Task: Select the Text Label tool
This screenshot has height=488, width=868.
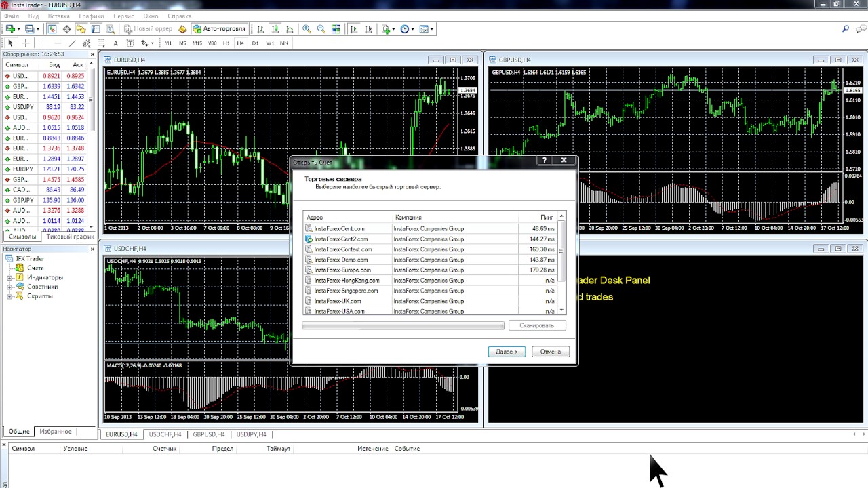Action: (130, 43)
